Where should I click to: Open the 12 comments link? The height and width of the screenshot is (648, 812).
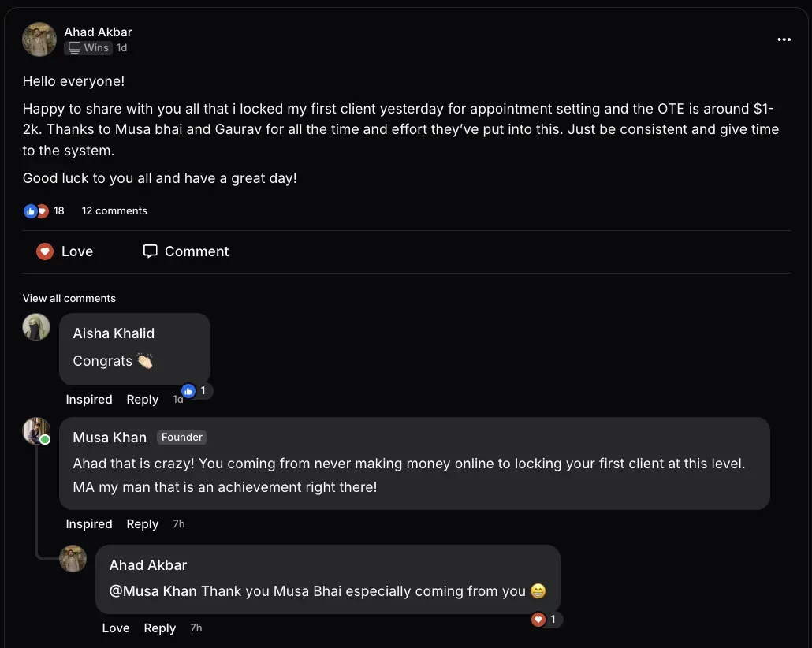(114, 211)
